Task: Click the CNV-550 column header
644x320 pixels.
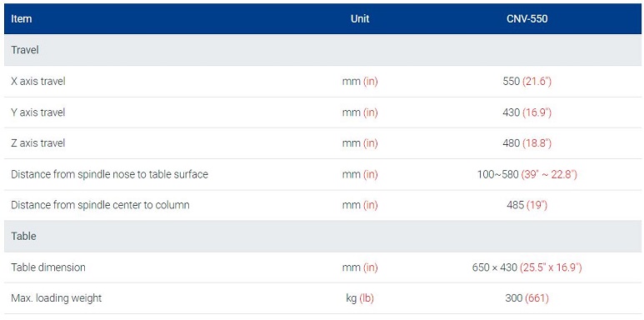Action: coord(527,19)
